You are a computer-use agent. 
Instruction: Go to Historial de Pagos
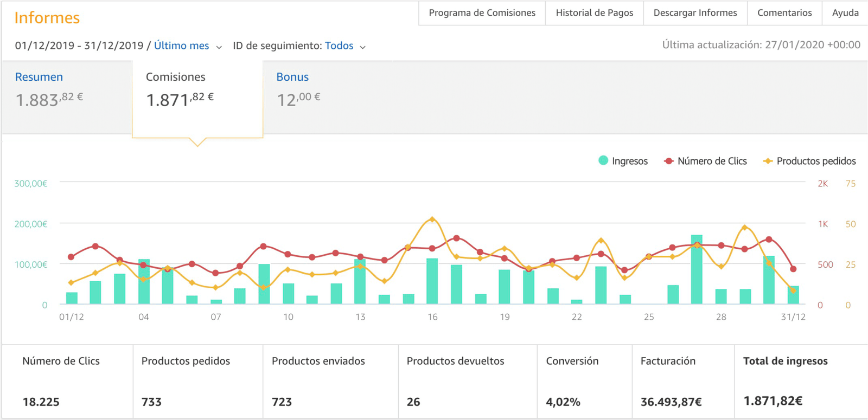[594, 13]
